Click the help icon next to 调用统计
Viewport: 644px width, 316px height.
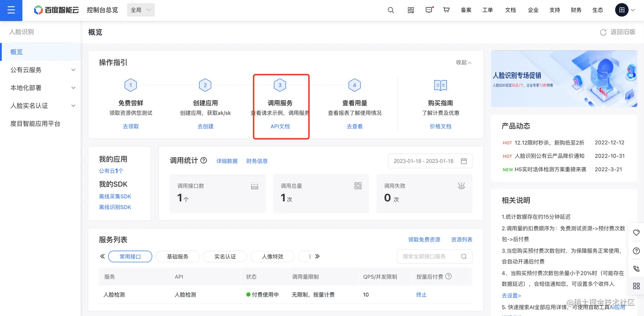[204, 161]
